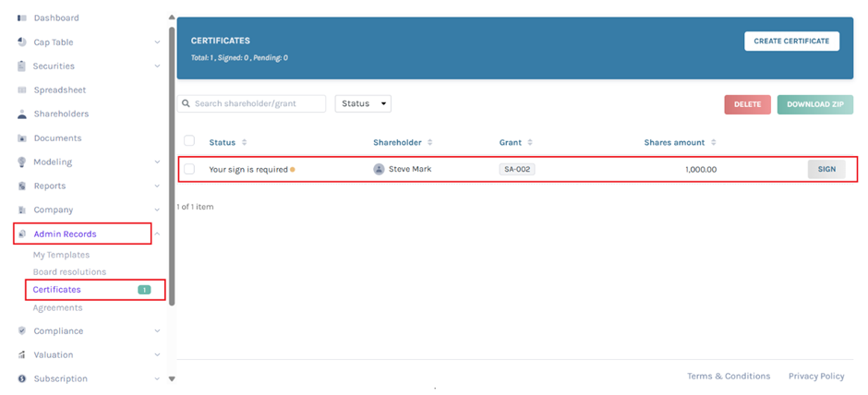Click the Documents folder icon

(22, 138)
